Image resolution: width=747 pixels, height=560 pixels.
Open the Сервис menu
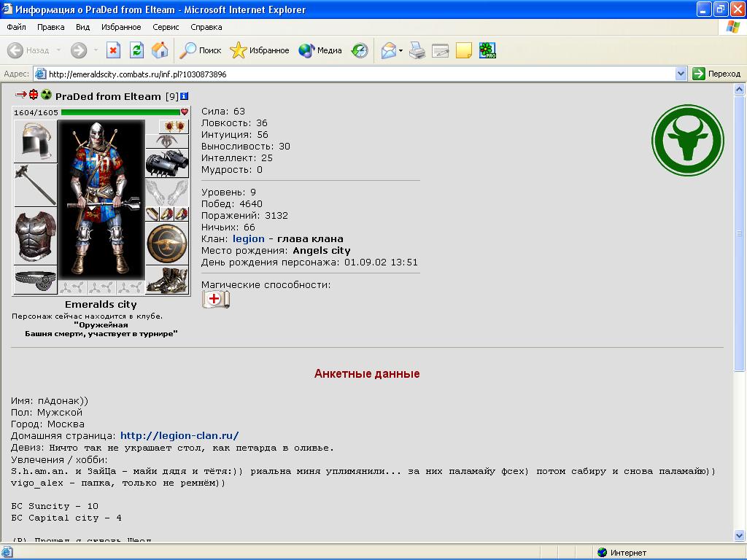166,27
